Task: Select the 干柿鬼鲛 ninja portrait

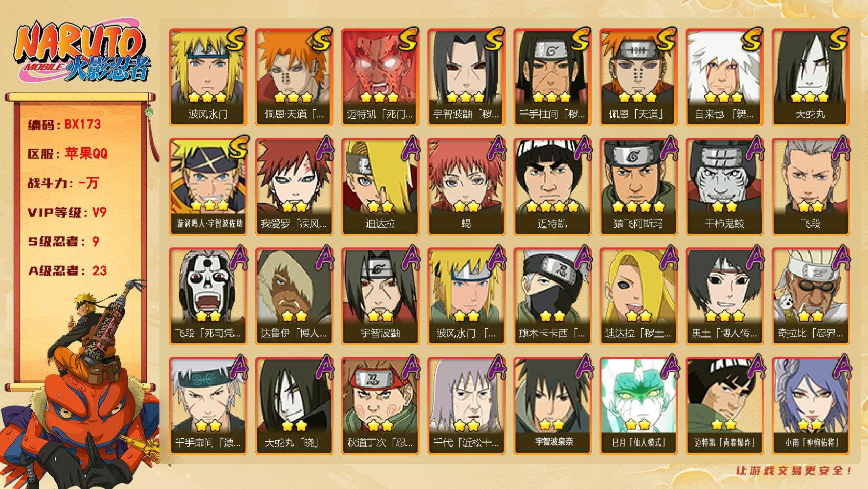Action: click(x=724, y=187)
